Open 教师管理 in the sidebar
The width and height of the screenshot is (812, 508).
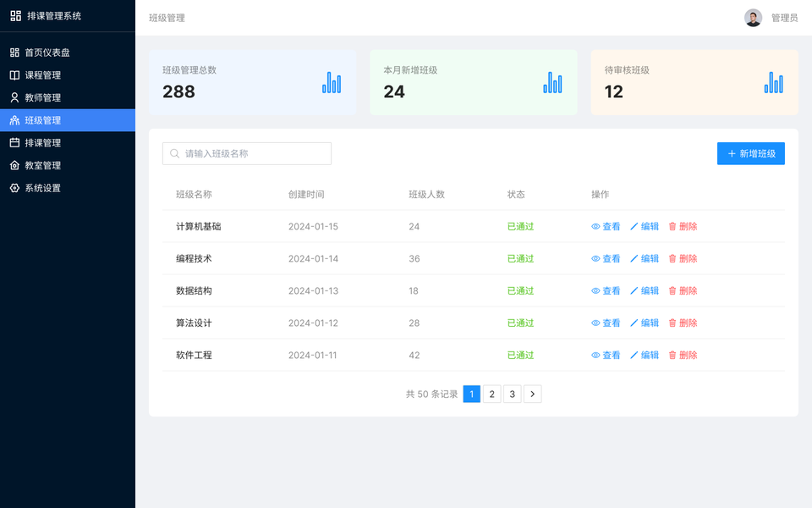pyautogui.click(x=68, y=97)
